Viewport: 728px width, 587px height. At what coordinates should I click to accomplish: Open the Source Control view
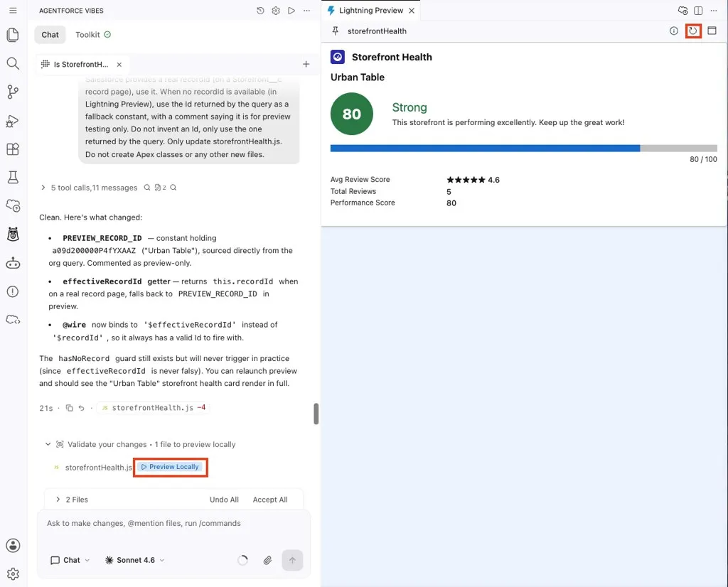[x=13, y=92]
